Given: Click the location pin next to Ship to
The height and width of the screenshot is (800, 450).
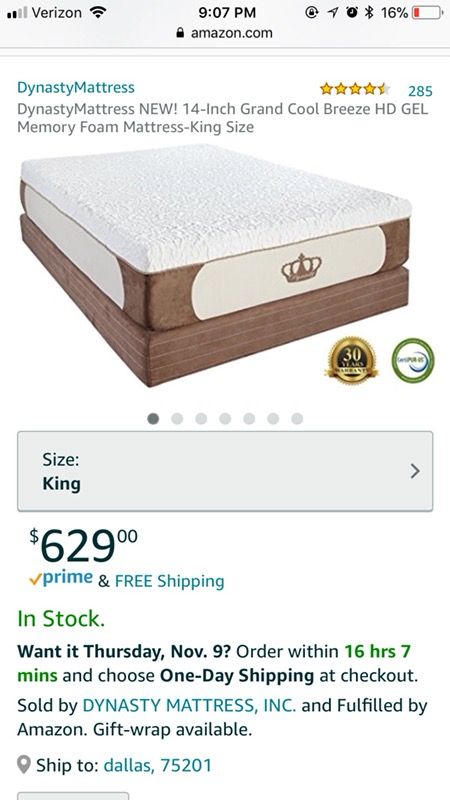Looking at the screenshot, I should (x=23, y=765).
